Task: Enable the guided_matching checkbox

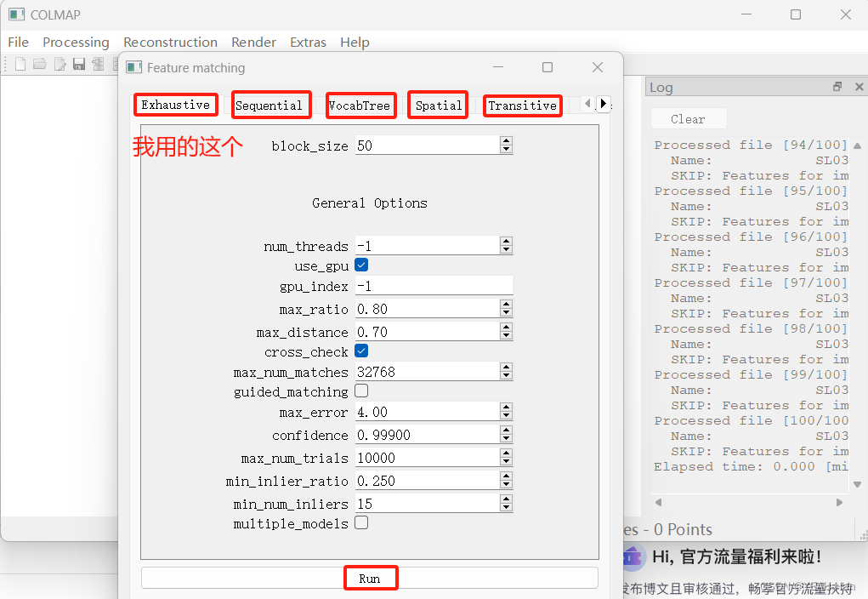Action: pos(361,391)
